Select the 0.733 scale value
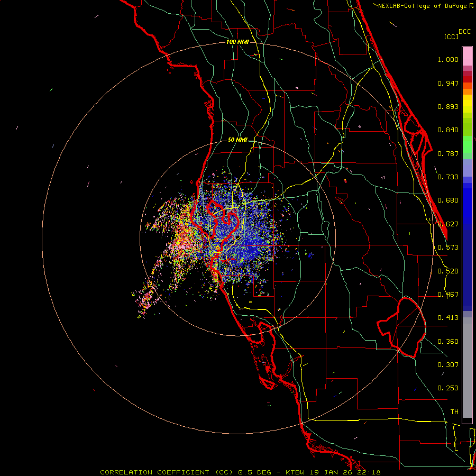 pyautogui.click(x=448, y=177)
